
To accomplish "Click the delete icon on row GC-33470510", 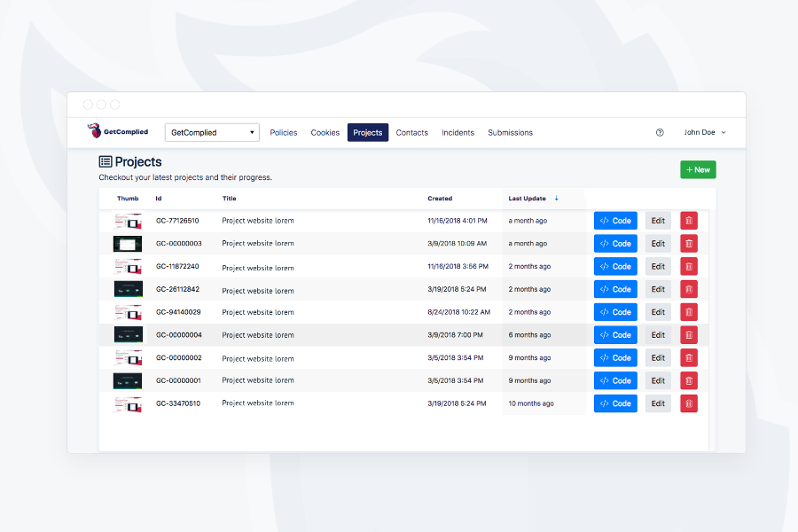I will click(689, 403).
